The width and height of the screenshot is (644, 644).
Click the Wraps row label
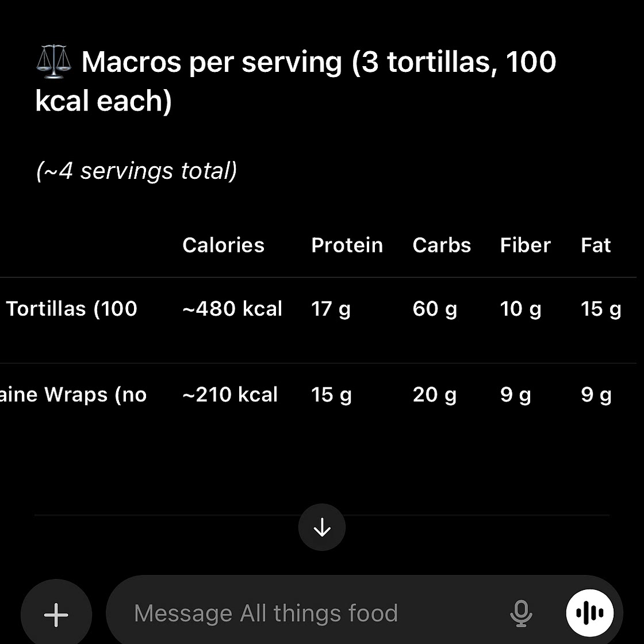coord(72,395)
